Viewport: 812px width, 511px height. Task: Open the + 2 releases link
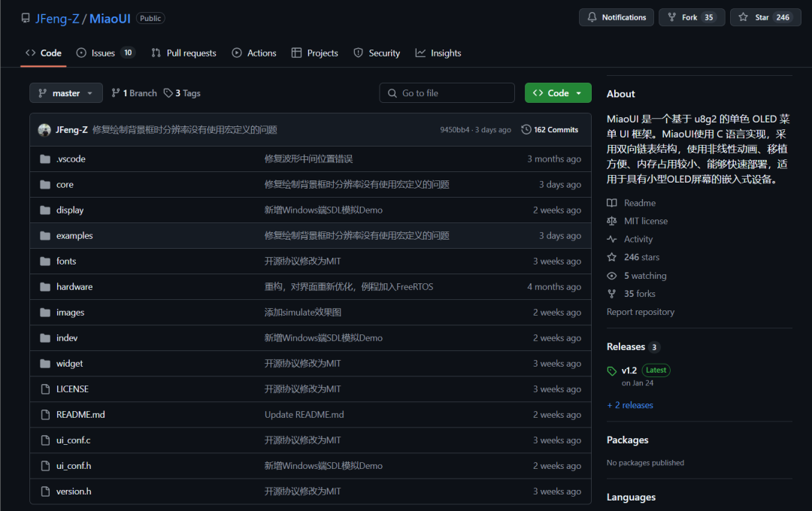coord(630,405)
